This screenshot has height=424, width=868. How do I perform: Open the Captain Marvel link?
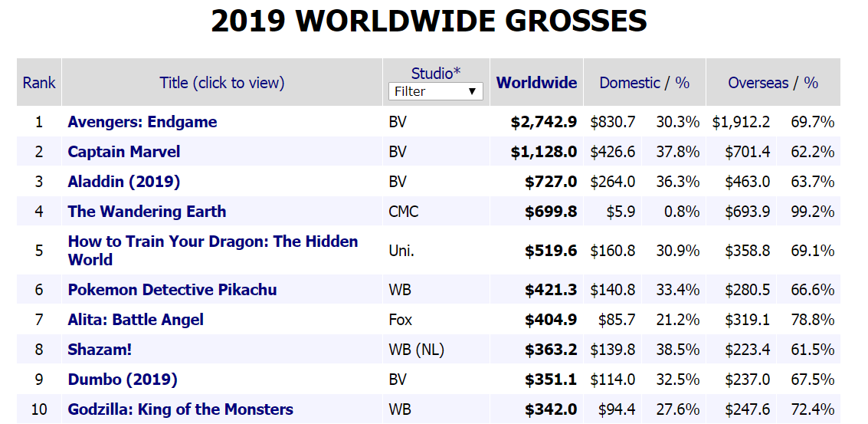[124, 152]
